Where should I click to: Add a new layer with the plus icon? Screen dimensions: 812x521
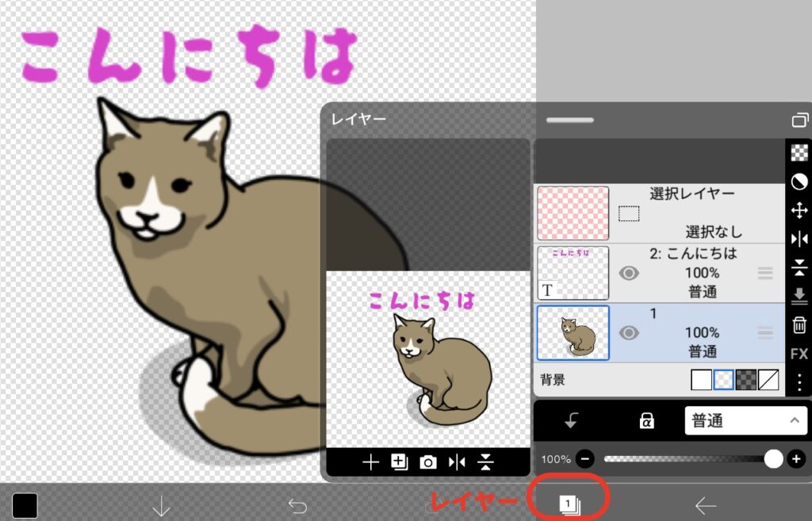pos(370,461)
